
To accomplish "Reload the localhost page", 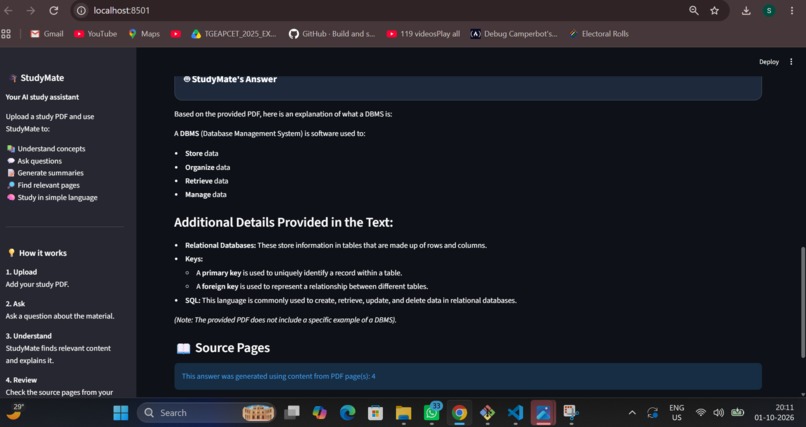I will [53, 10].
